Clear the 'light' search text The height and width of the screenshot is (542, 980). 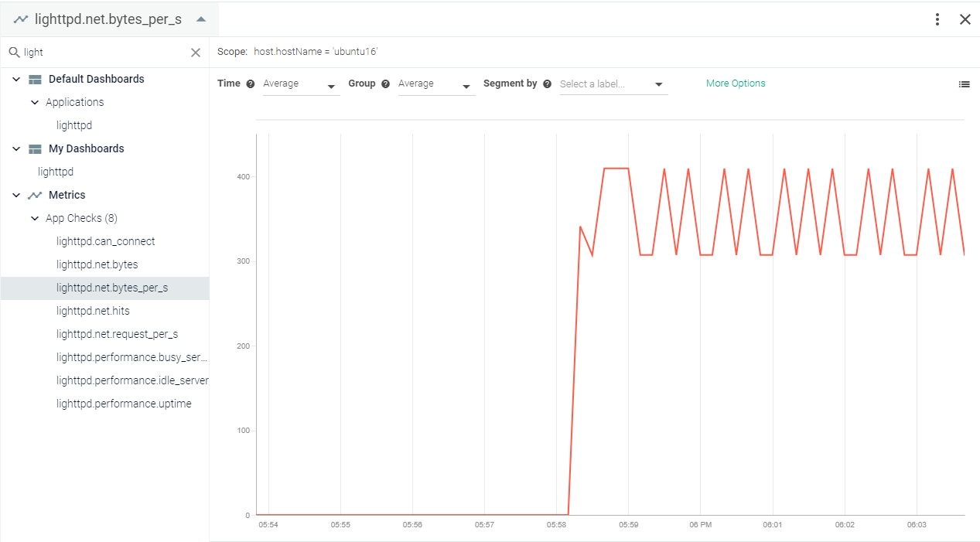[x=196, y=53]
